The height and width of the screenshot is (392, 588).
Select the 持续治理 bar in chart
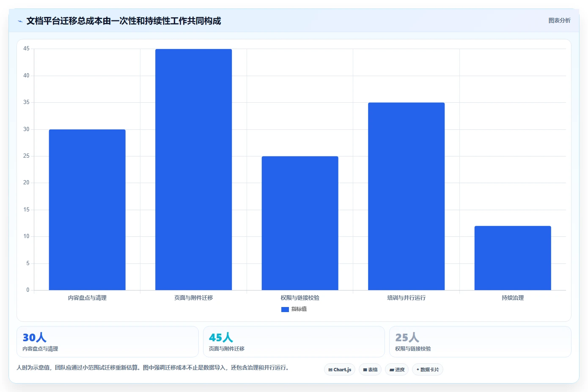(x=513, y=258)
